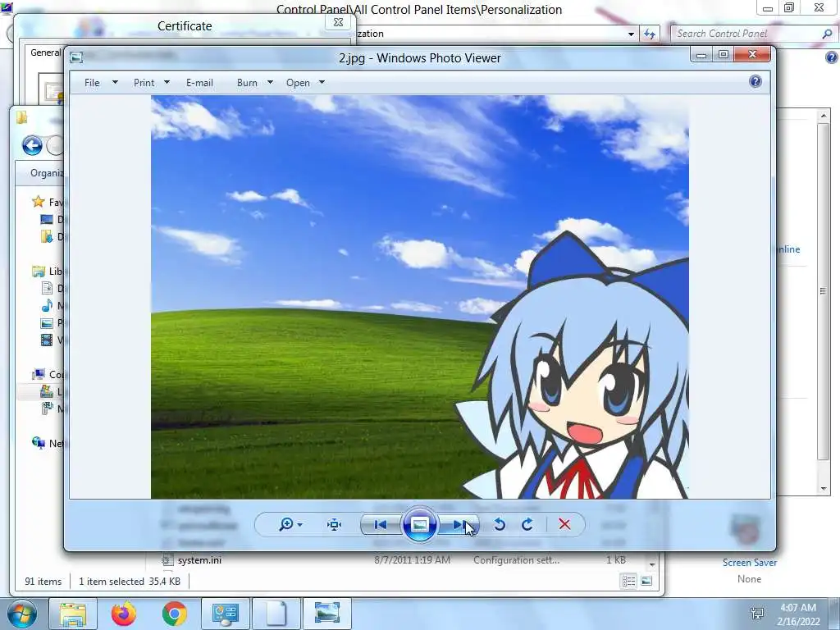This screenshot has width=840, height=630.
Task: Select Computer in Explorer navigation pane
Action: [x=47, y=374]
